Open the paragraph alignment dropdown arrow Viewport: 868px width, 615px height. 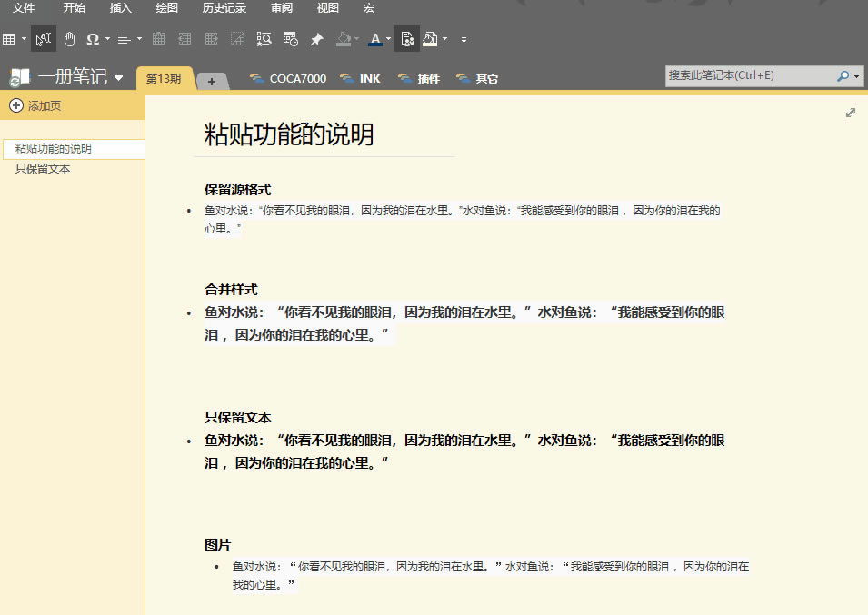point(138,39)
